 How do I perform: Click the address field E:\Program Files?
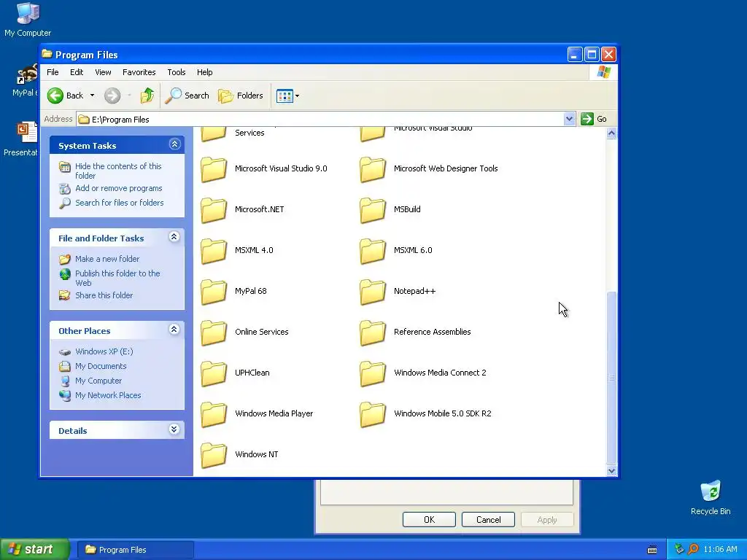click(x=320, y=119)
